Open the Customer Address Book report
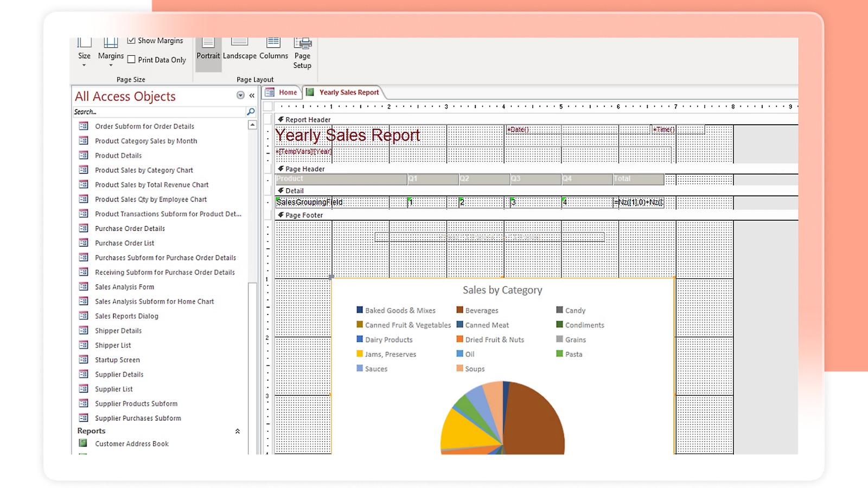The height and width of the screenshot is (488, 868). click(132, 444)
